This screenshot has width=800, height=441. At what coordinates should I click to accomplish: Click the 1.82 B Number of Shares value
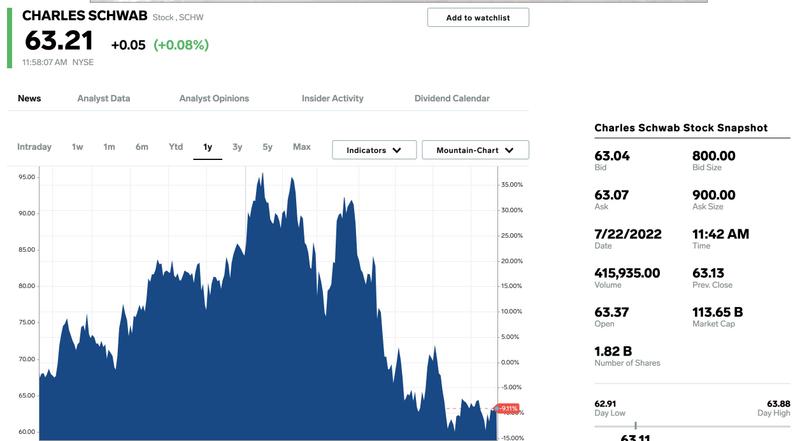pos(613,351)
